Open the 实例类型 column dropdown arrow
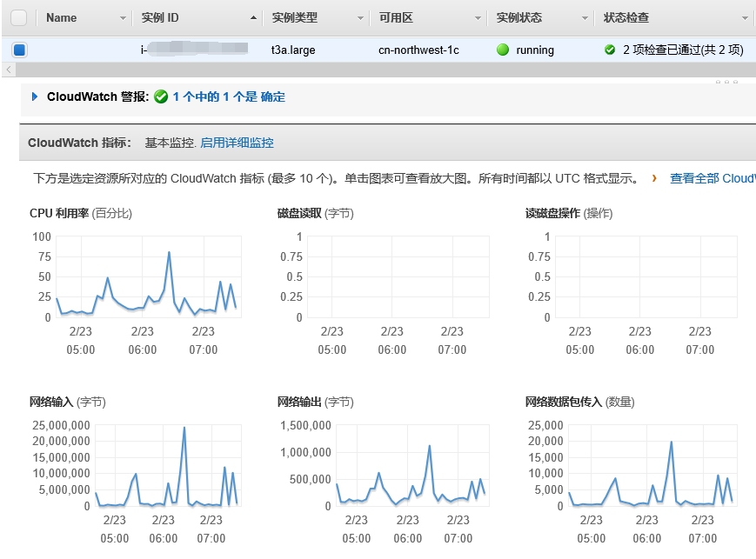This screenshot has width=756, height=559. coord(360,18)
